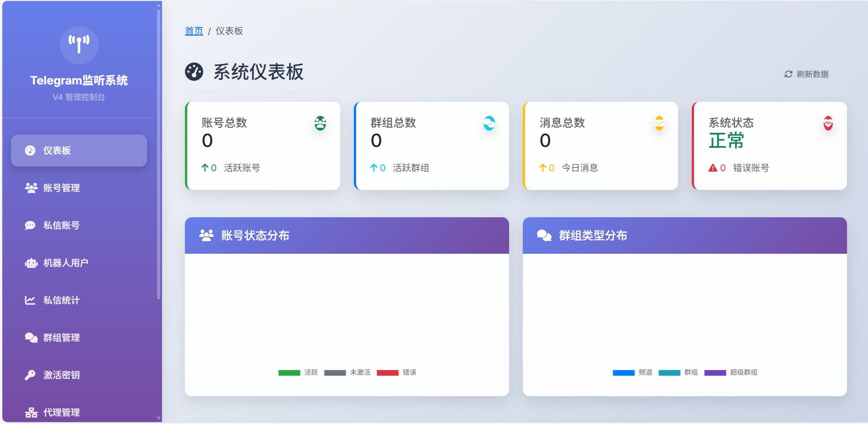Click the chat bubbles icon in 群组类型分布 header
868x424 pixels.
click(x=544, y=236)
